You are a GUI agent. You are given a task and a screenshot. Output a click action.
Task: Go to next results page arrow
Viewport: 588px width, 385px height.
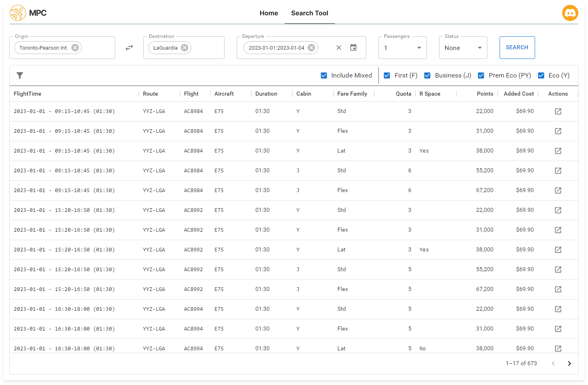[569, 364]
